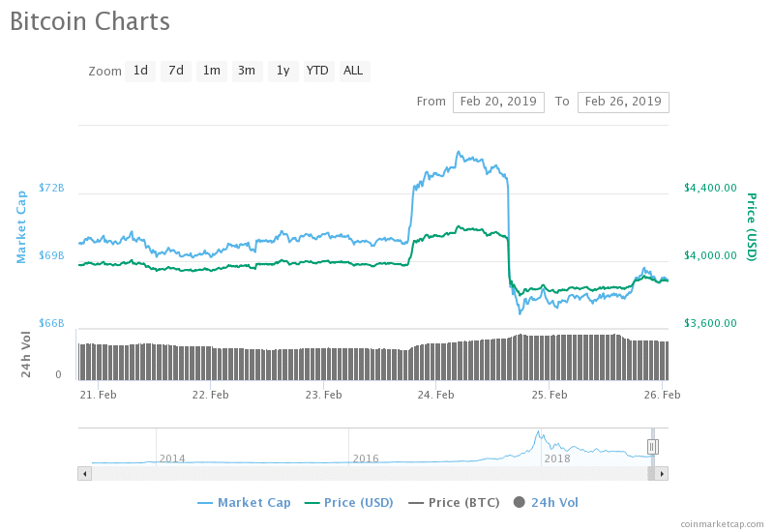
Task: Click the 2014 navigator label
Action: click(x=172, y=458)
